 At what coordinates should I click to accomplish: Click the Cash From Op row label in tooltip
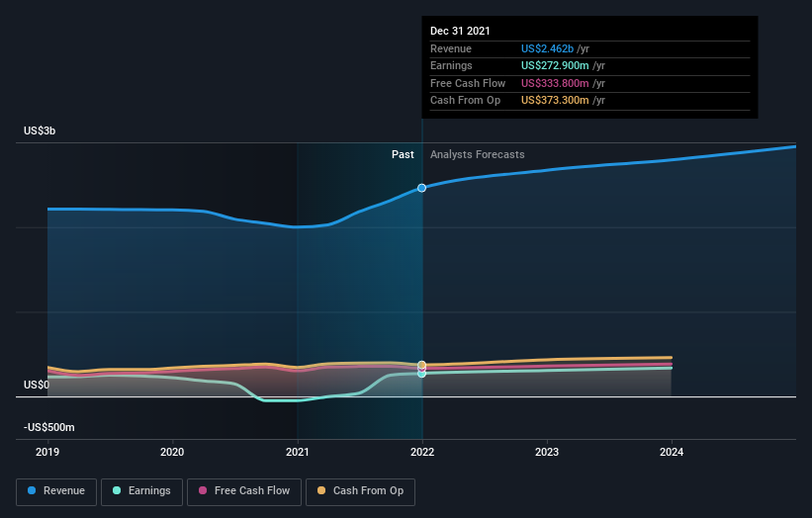[x=465, y=101]
